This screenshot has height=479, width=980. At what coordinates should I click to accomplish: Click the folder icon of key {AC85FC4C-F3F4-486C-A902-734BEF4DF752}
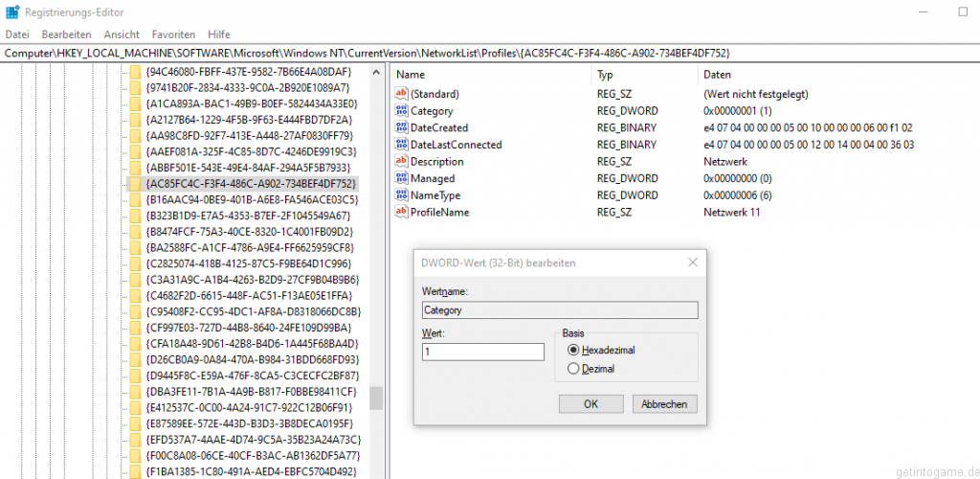(135, 183)
